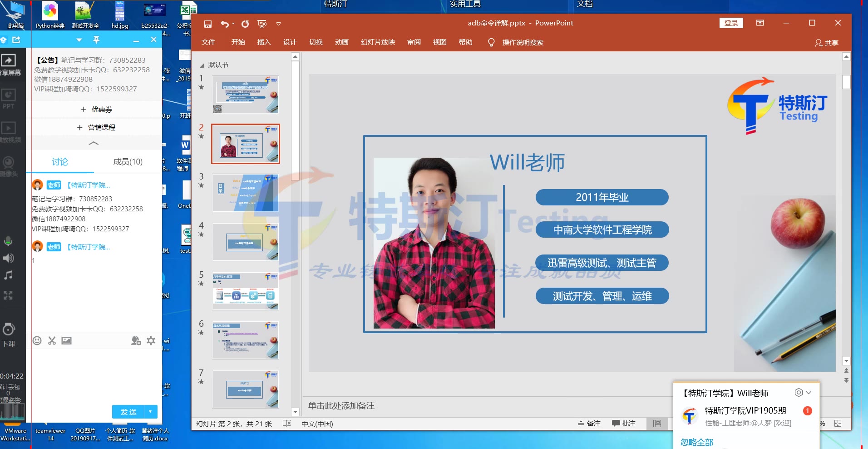Switch to 讨论 tab in chat
Viewport: 868px width, 449px height.
click(59, 162)
